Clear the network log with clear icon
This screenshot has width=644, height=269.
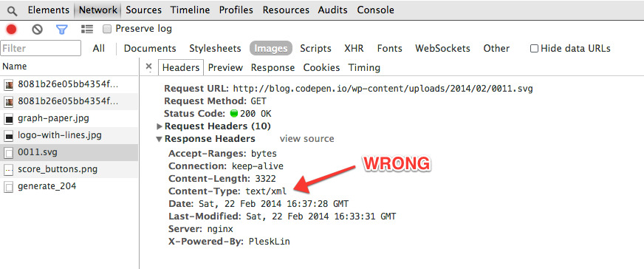pos(38,29)
